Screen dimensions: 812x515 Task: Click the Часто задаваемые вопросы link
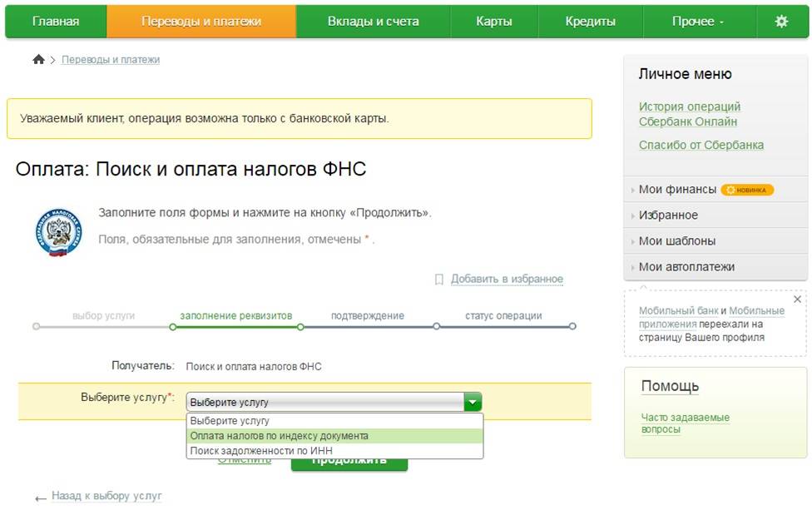pyautogui.click(x=685, y=423)
